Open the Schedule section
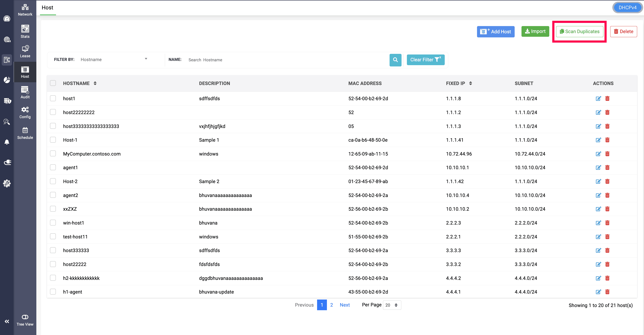This screenshot has width=644, height=335. [25, 133]
